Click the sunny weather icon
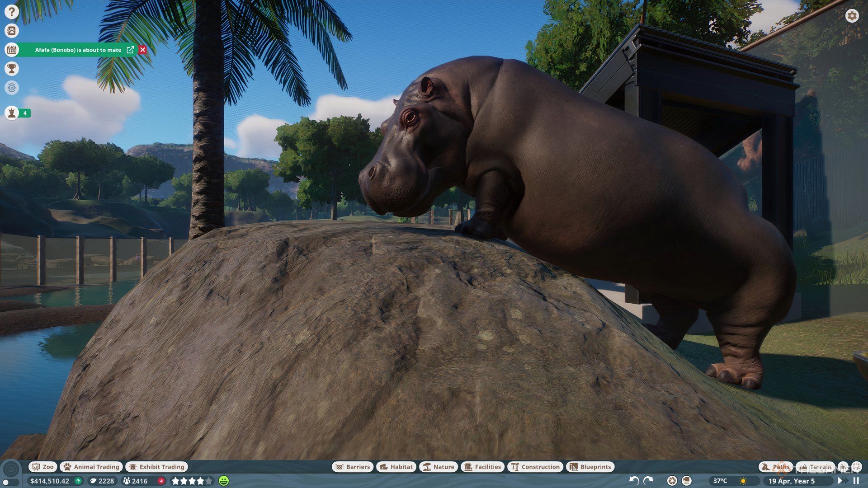This screenshot has height=488, width=868. [x=743, y=481]
